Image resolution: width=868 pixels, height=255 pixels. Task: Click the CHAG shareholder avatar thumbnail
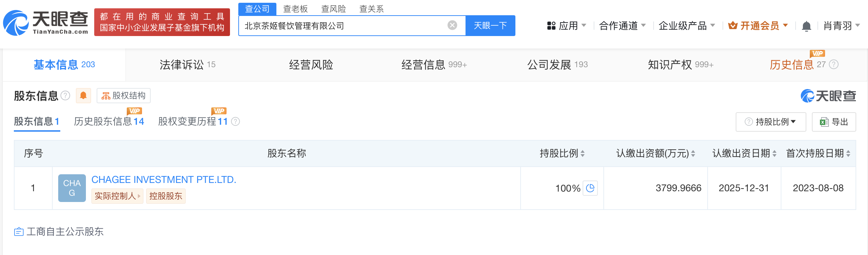pos(72,188)
